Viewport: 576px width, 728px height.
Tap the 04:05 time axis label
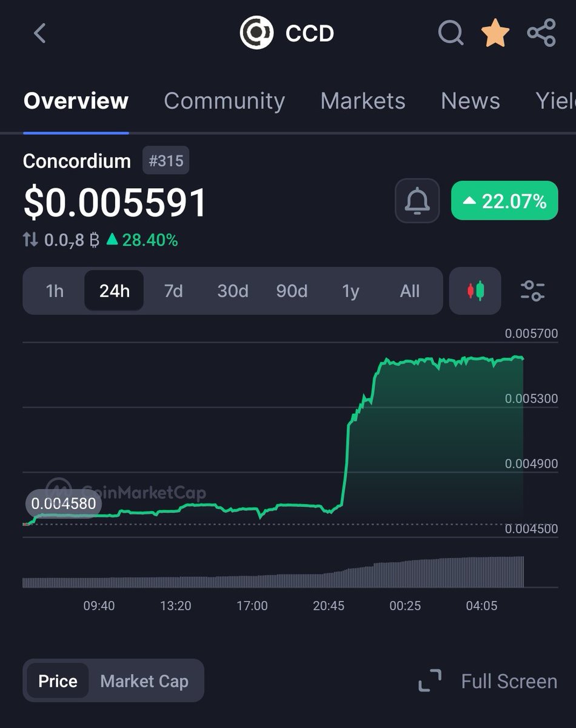pyautogui.click(x=481, y=605)
